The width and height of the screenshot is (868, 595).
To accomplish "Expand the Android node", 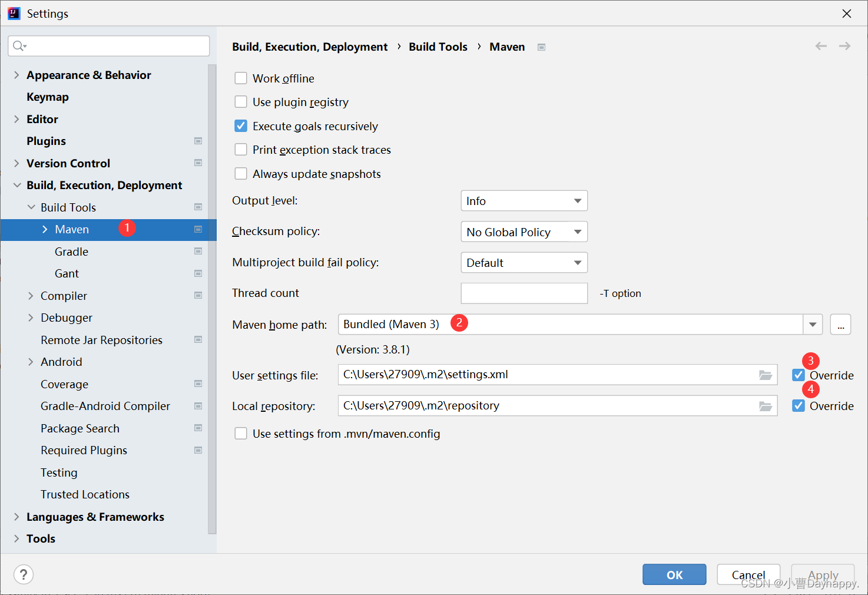I will (31, 362).
